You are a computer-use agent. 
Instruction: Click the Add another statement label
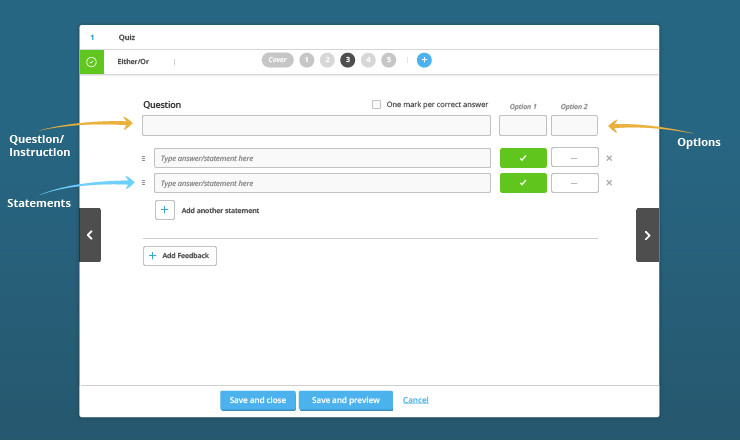click(220, 211)
